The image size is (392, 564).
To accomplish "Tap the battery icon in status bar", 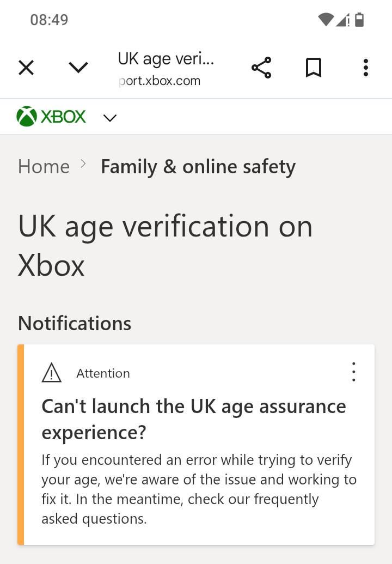I will coord(359,20).
